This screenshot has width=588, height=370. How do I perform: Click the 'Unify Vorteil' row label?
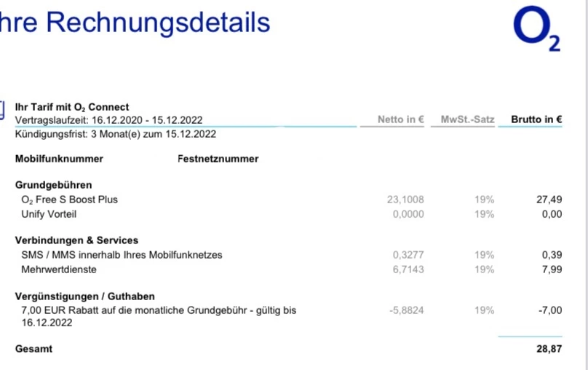(x=49, y=214)
